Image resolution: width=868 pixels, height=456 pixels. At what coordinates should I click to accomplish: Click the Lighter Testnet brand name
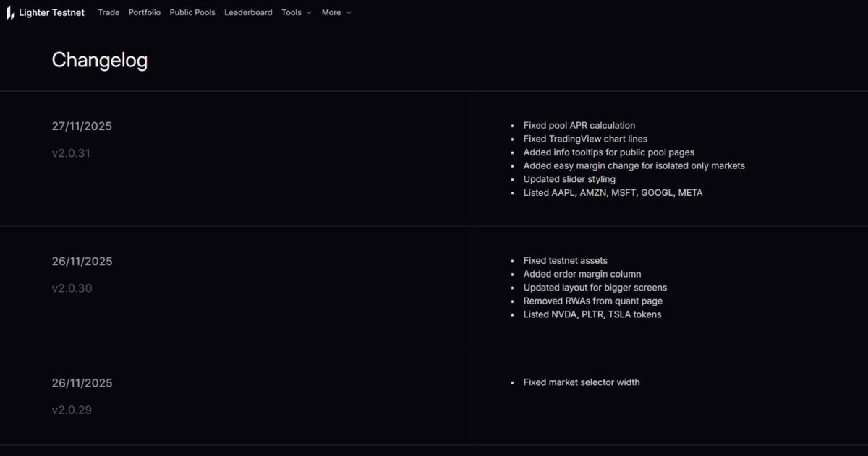point(51,12)
